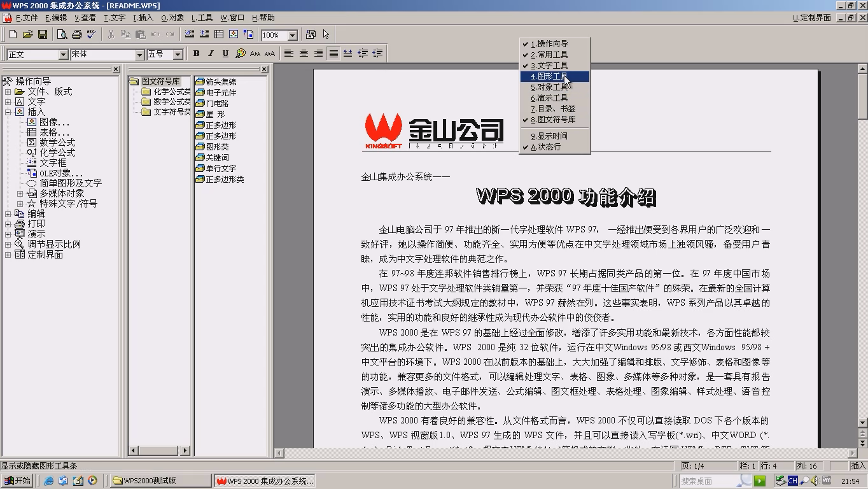
Task: Click the volume speaker tray icon
Action: click(815, 481)
